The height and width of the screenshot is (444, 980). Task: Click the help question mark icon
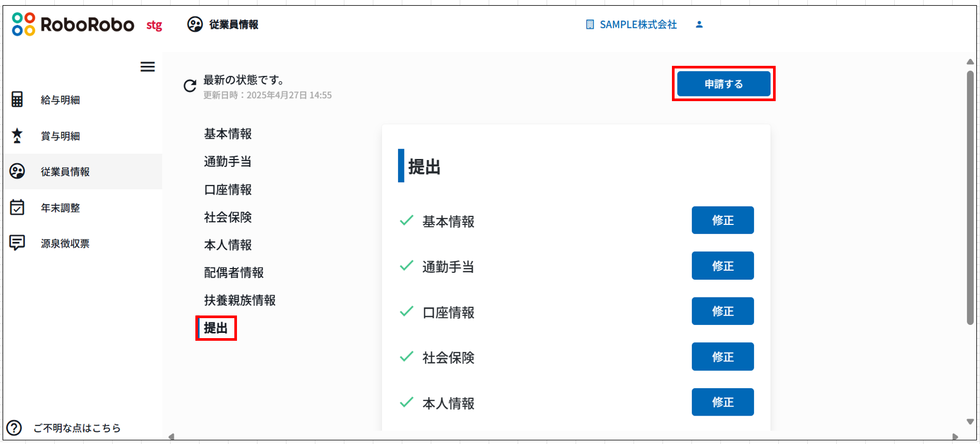[14, 428]
